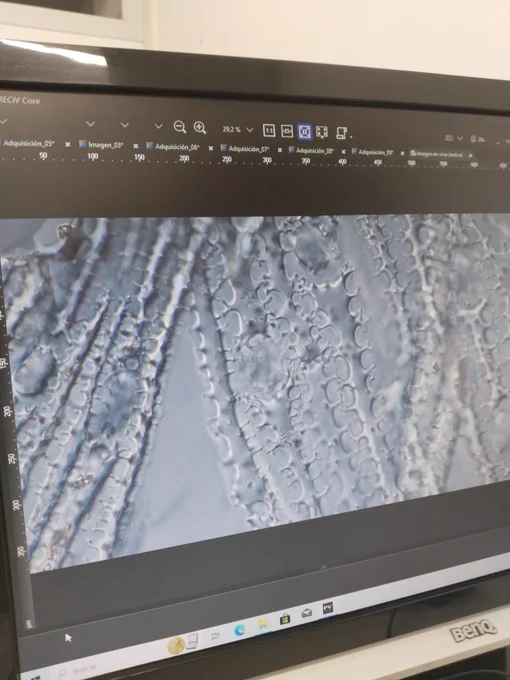The height and width of the screenshot is (680, 510).
Task: Switch to the Adquisición_07 tab
Action: click(x=245, y=149)
